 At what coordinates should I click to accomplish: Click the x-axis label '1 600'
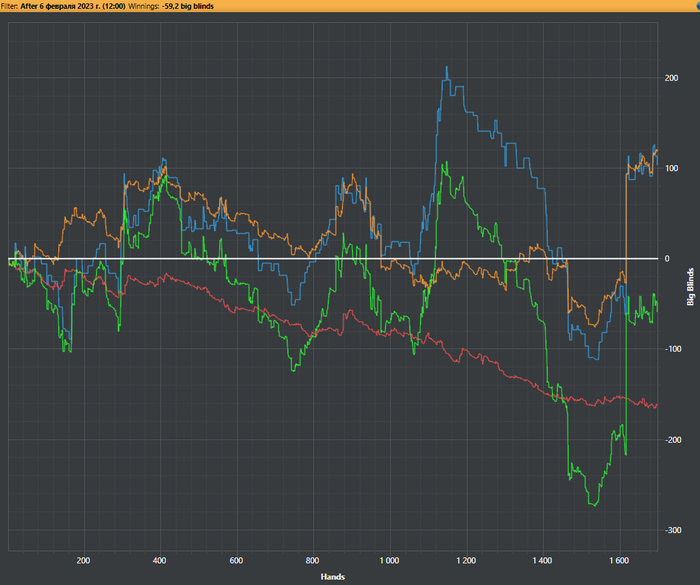click(619, 560)
